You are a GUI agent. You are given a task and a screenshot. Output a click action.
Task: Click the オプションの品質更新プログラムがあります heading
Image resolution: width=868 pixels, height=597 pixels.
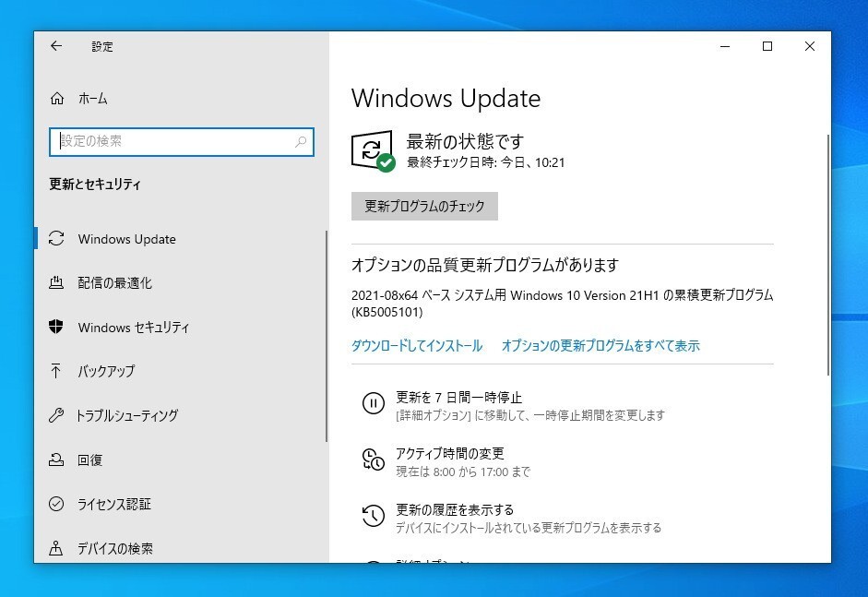[485, 265]
